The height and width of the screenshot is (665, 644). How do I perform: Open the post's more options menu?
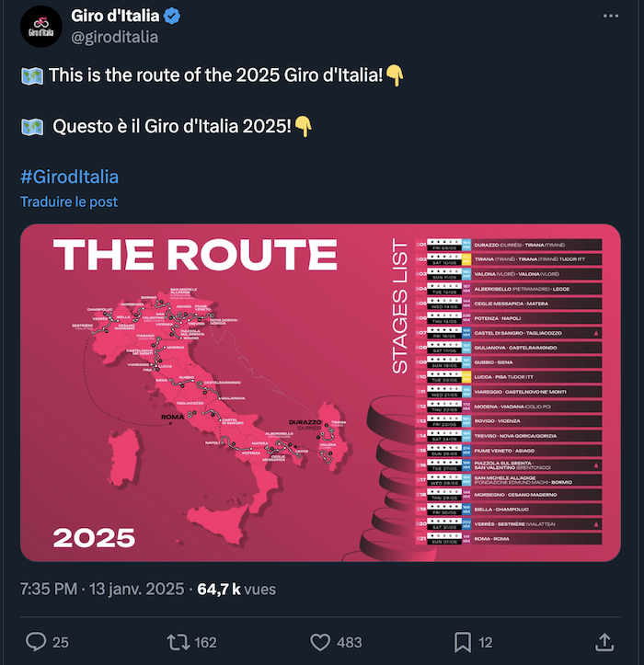click(610, 16)
